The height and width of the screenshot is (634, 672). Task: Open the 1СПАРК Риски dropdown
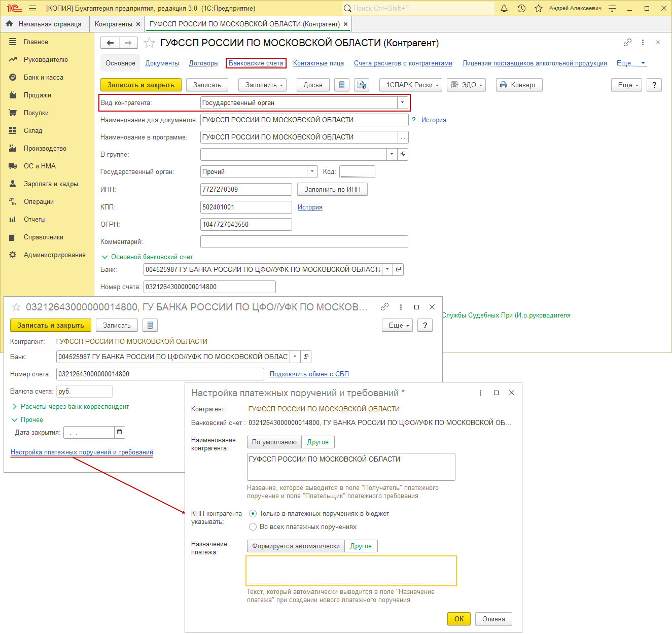[x=411, y=85]
